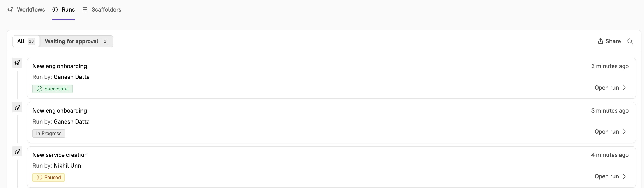Select the All runs filter

click(26, 41)
